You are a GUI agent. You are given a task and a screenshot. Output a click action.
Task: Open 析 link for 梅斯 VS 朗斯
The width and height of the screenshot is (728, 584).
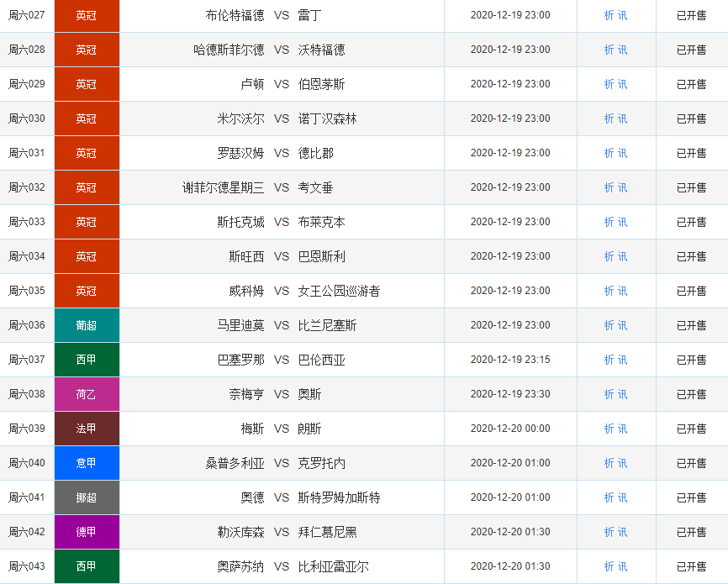(609, 429)
